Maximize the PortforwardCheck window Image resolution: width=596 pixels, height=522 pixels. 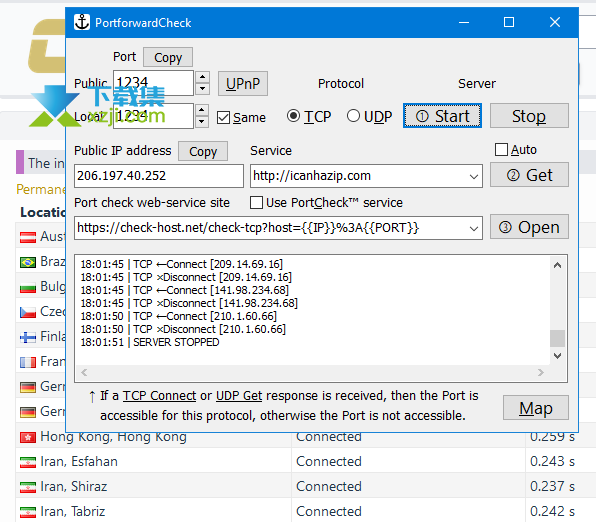coord(509,22)
